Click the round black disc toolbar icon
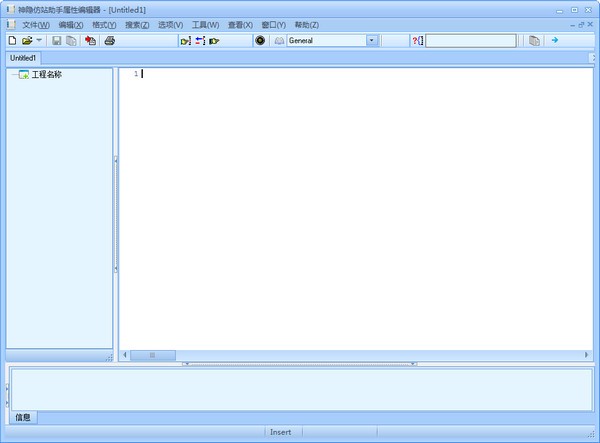 point(260,41)
